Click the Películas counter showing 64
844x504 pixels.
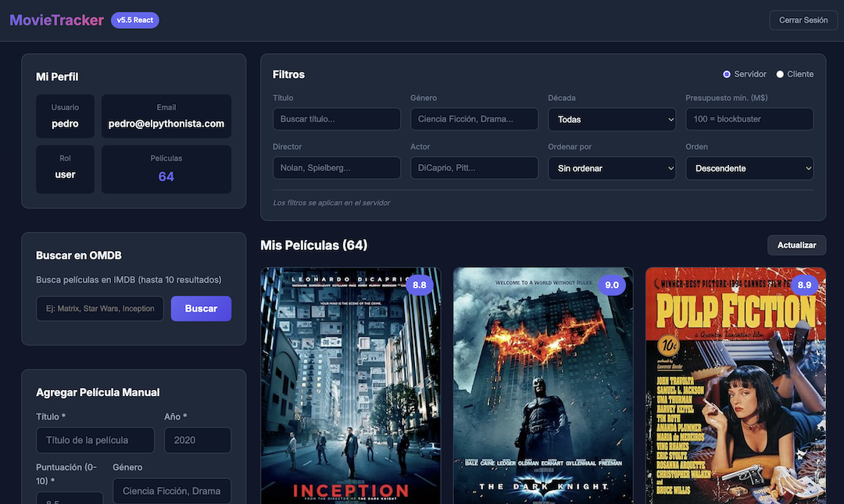[x=166, y=170]
